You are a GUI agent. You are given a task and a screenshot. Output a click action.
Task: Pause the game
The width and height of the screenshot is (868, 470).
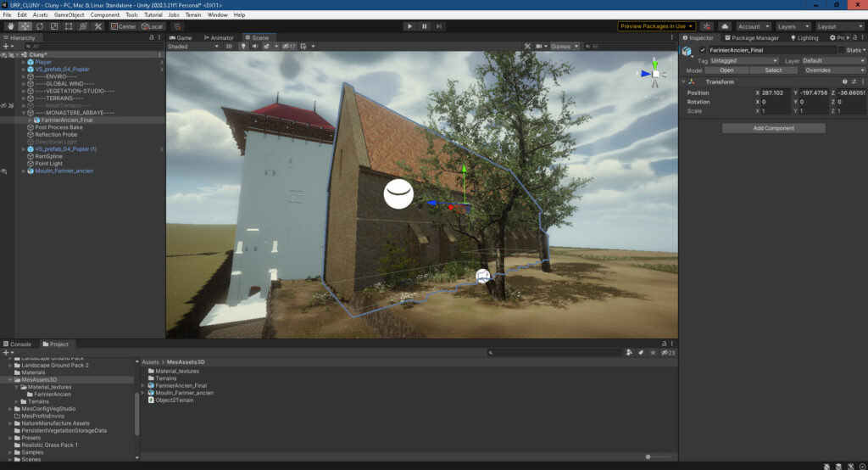pyautogui.click(x=425, y=26)
